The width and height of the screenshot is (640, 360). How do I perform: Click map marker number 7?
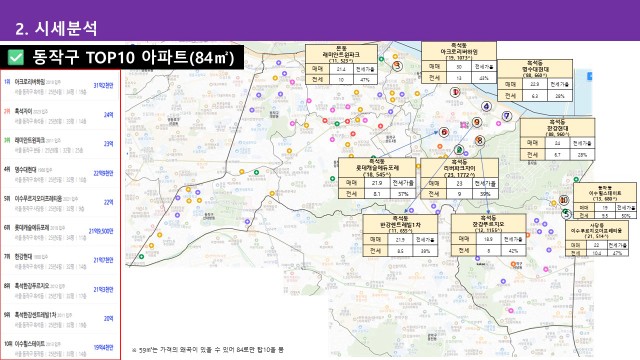click(507, 116)
